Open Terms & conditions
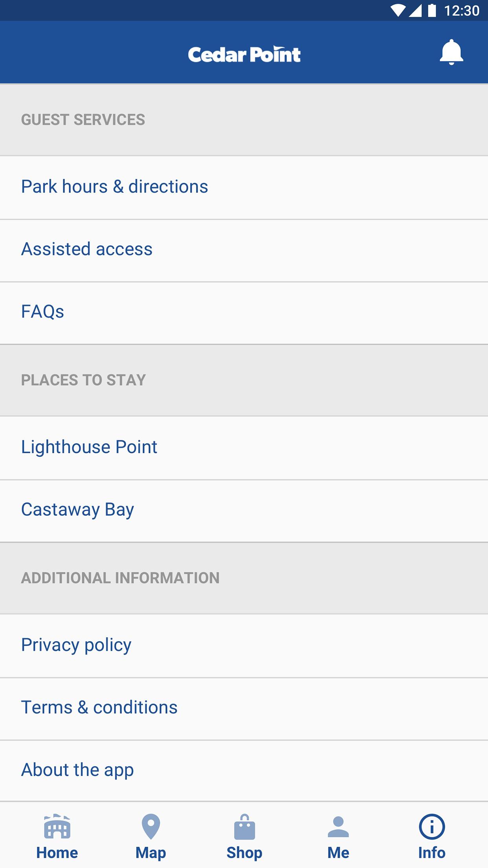This screenshot has height=868, width=488. pyautogui.click(x=244, y=708)
